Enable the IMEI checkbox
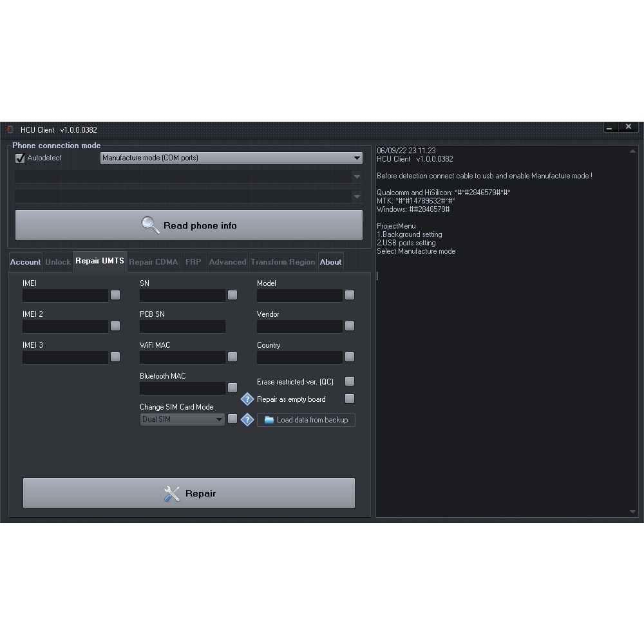 (x=115, y=295)
